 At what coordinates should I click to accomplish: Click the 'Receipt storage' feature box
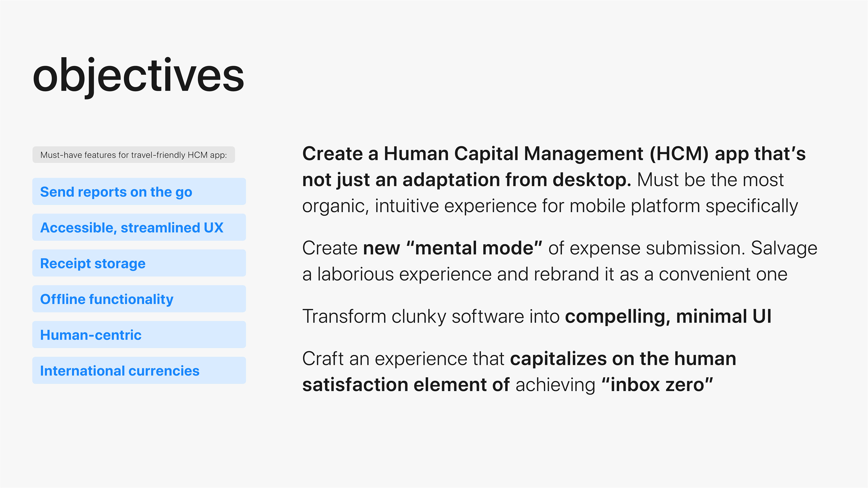(x=139, y=263)
